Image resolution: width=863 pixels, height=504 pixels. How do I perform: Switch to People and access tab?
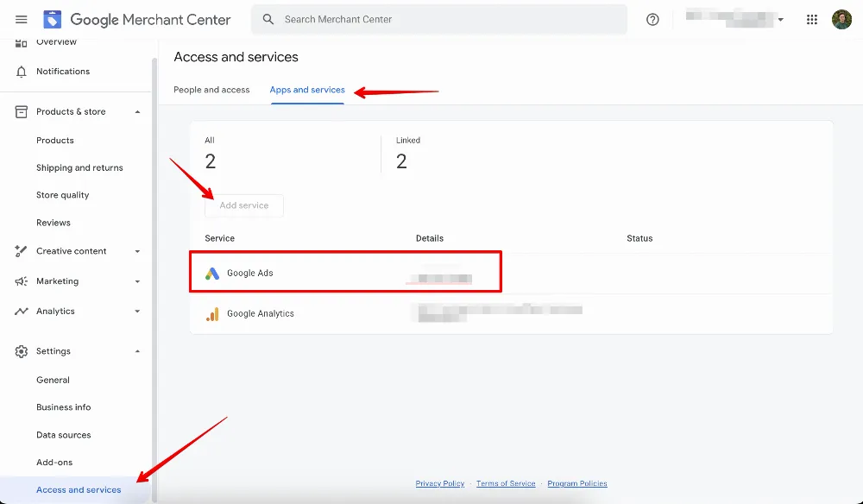[x=211, y=90]
